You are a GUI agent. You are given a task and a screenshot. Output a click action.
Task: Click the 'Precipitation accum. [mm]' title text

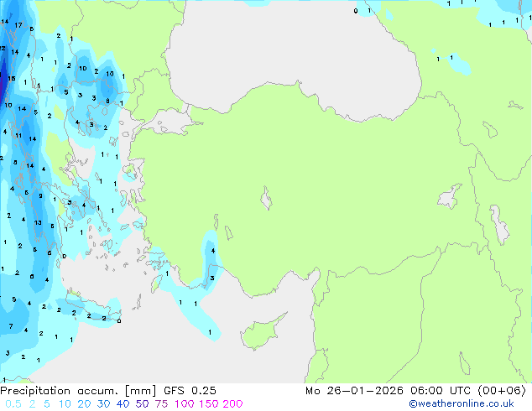[78, 391]
